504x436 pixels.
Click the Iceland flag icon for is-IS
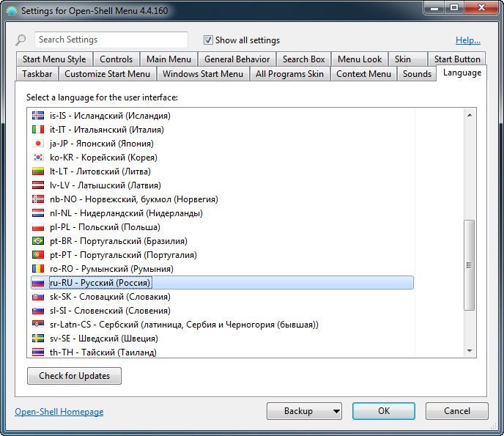(x=38, y=116)
